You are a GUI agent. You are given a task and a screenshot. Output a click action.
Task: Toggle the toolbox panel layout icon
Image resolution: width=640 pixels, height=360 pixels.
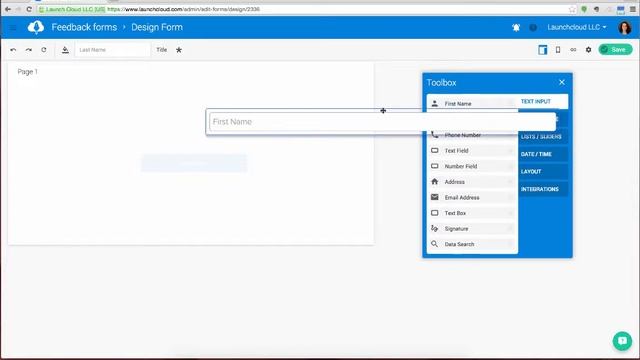542,50
